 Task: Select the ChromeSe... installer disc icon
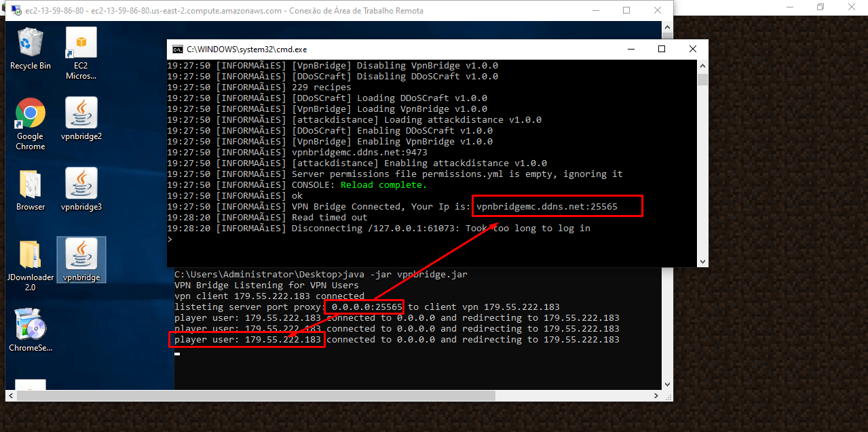31,330
